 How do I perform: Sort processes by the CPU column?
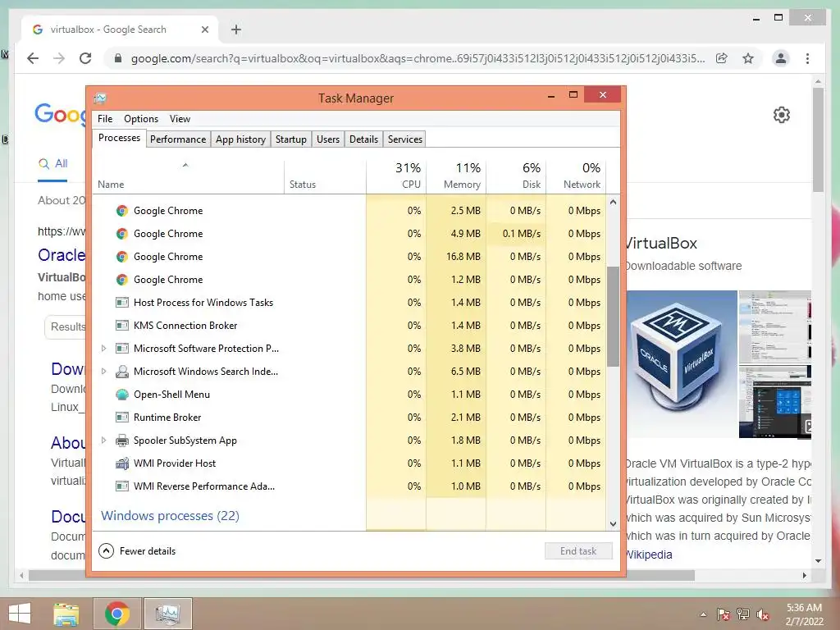(x=396, y=176)
